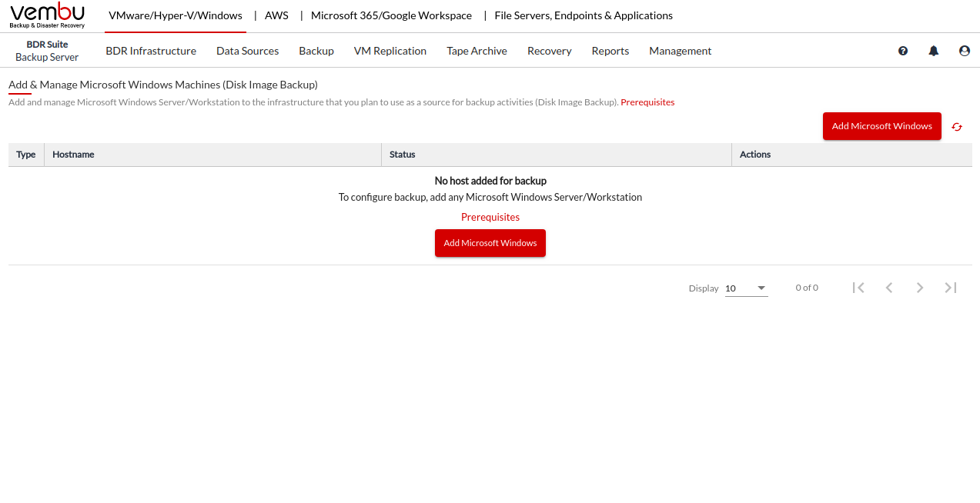Click the Vembu logo
This screenshot has height=503, width=980.
click(x=47, y=15)
